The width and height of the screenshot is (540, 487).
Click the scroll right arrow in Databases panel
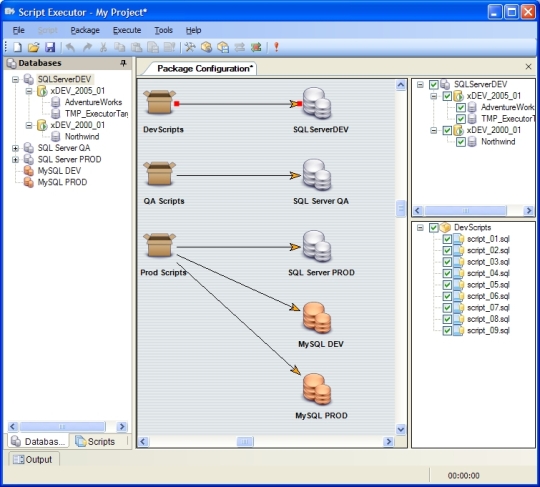click(122, 426)
